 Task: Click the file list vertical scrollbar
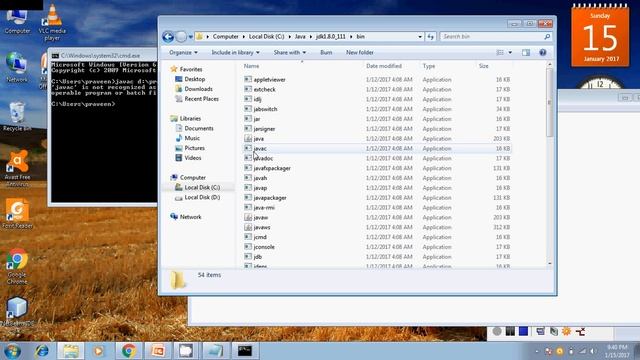pos(549,163)
